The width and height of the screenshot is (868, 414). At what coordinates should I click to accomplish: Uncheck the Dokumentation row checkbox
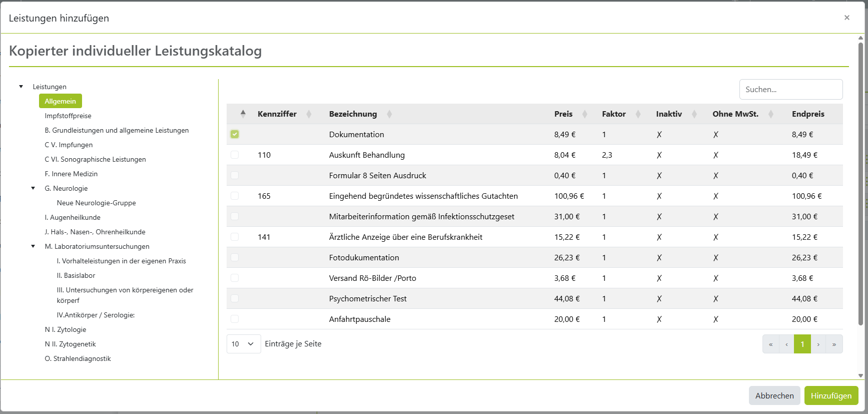pyautogui.click(x=235, y=134)
